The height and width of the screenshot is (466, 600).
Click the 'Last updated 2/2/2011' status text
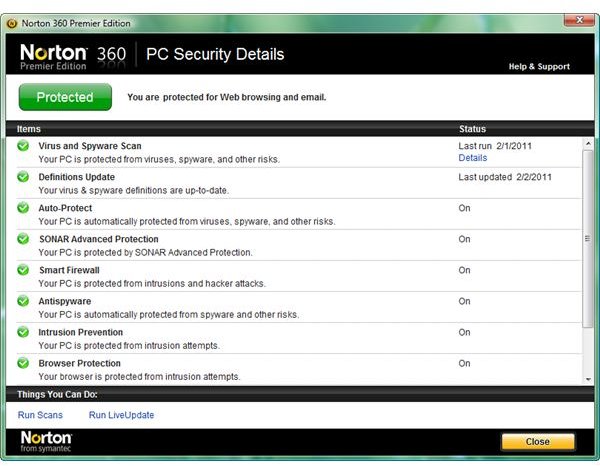point(505,177)
